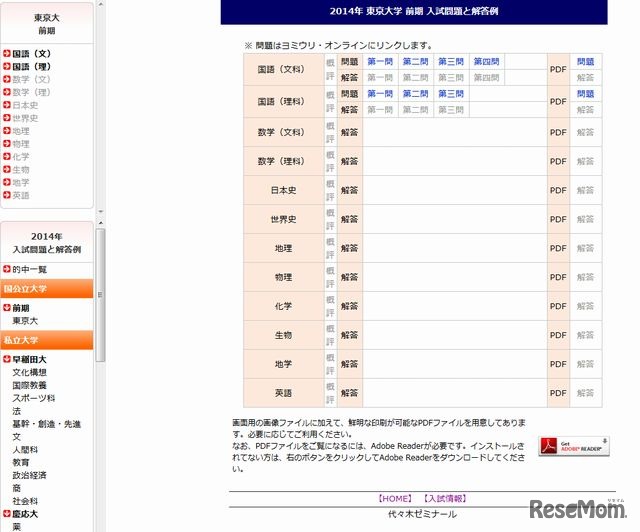Screen dimensions: 640x532
Task: Expand 慶応大 via its red icon
Action: (7, 514)
